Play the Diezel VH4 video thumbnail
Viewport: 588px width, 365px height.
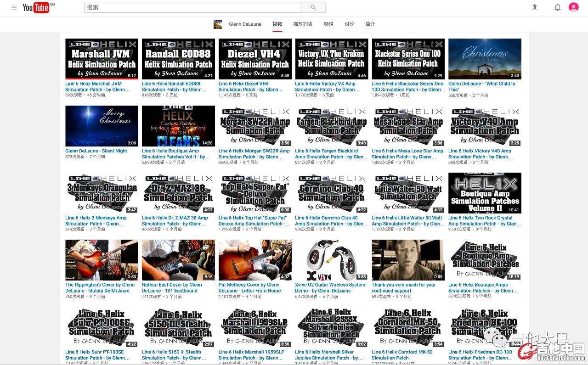tap(255, 59)
